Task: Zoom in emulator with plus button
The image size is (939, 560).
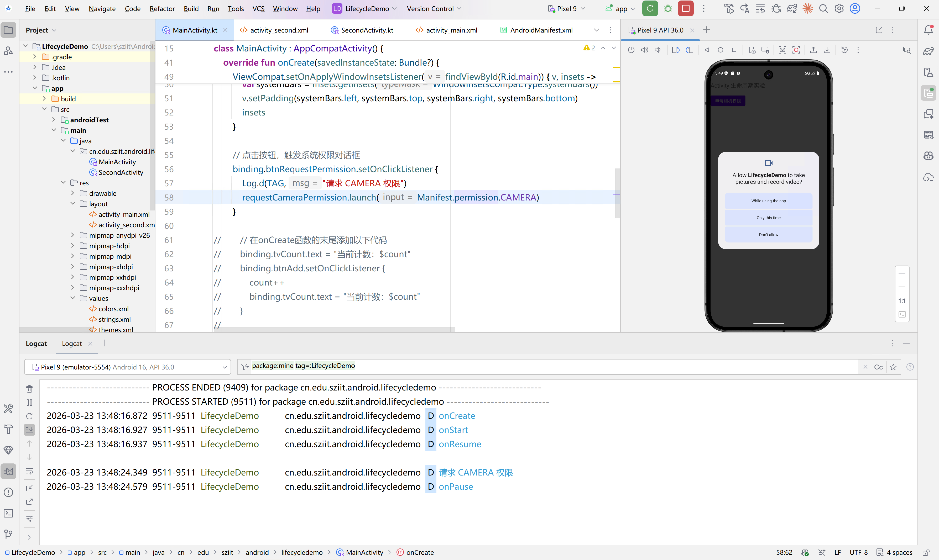Action: (902, 273)
